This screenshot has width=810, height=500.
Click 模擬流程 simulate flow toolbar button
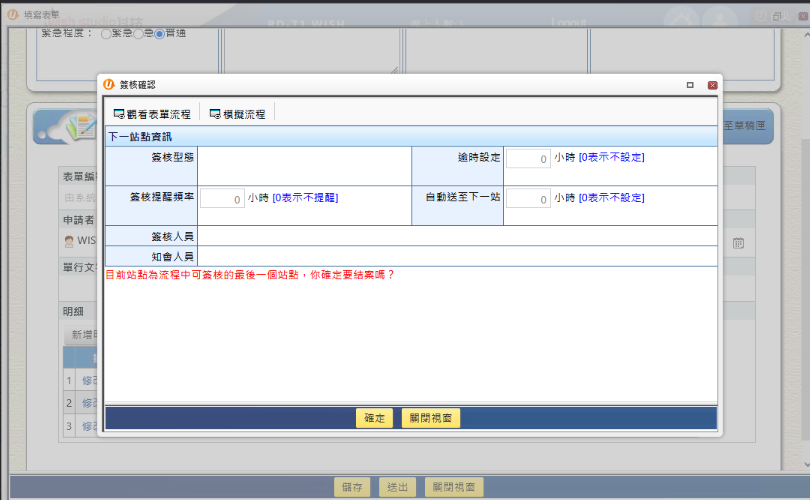237,114
